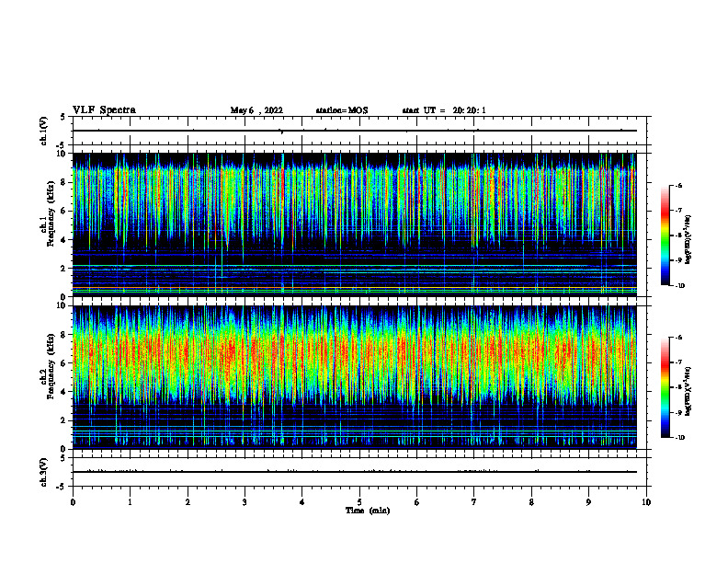Click the "VLF Spectra" plot title
This screenshot has height=563, width=728.
click(104, 110)
